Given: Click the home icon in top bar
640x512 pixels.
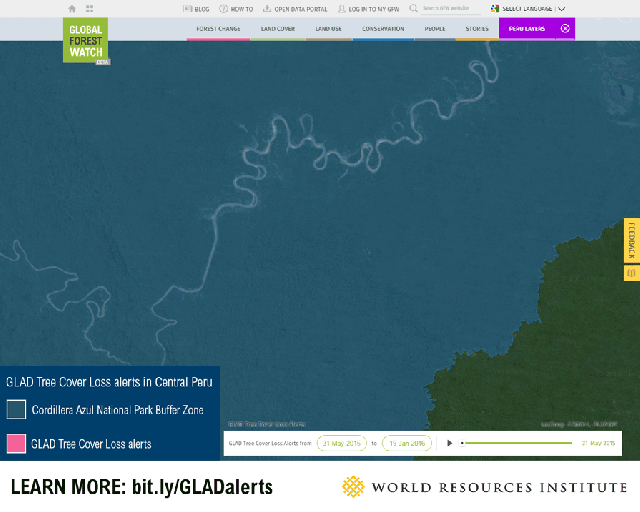Looking at the screenshot, I should (72, 9).
